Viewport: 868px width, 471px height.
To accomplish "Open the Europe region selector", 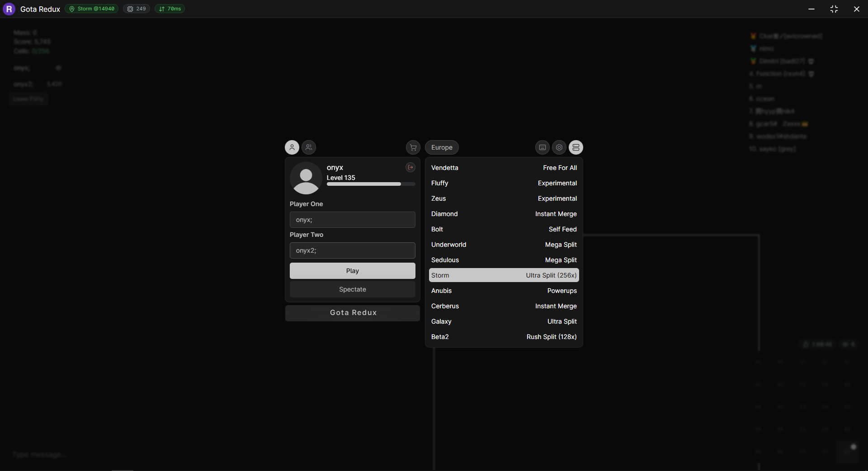I will pos(442,147).
